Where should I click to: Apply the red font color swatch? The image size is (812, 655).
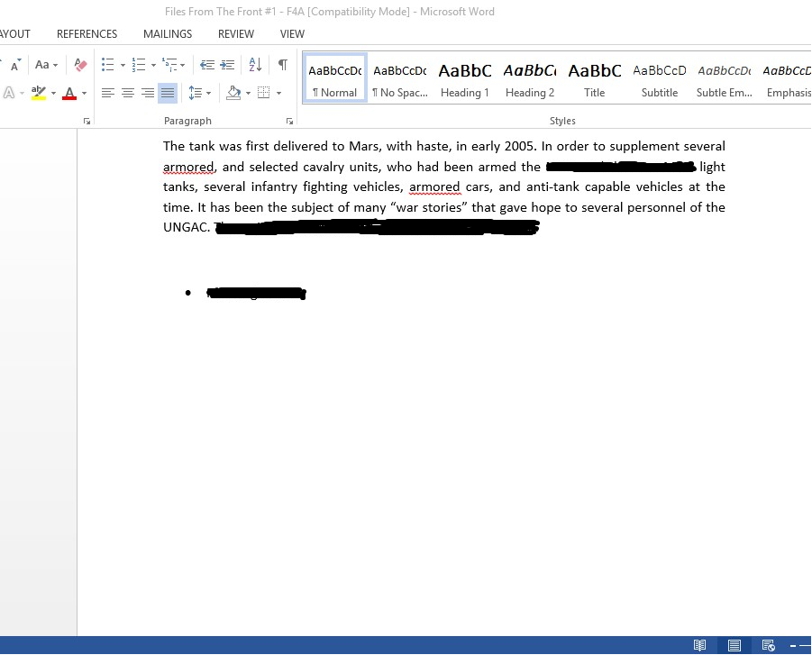tap(69, 93)
